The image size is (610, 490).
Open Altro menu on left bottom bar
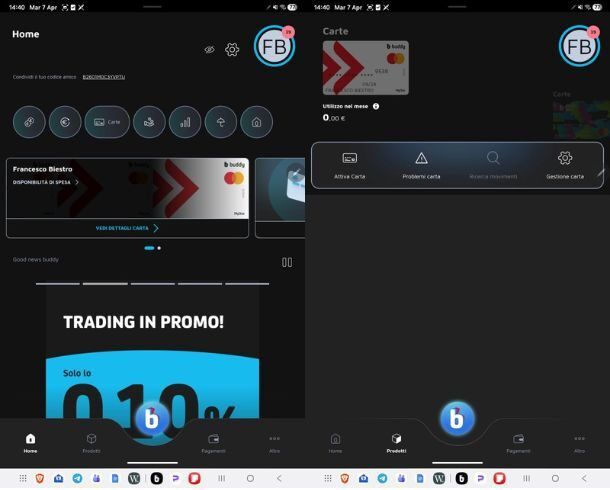tap(274, 442)
